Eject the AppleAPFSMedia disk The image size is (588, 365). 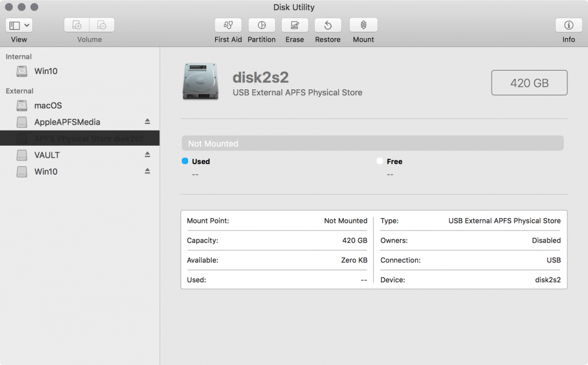click(148, 122)
